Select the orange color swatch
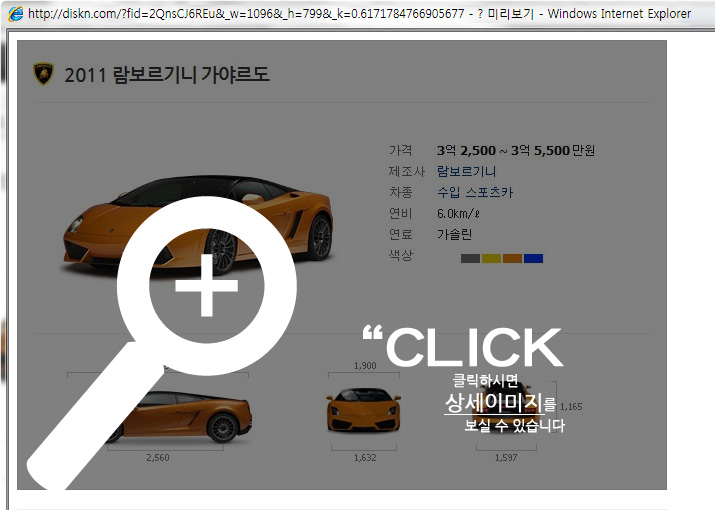 coord(512,259)
